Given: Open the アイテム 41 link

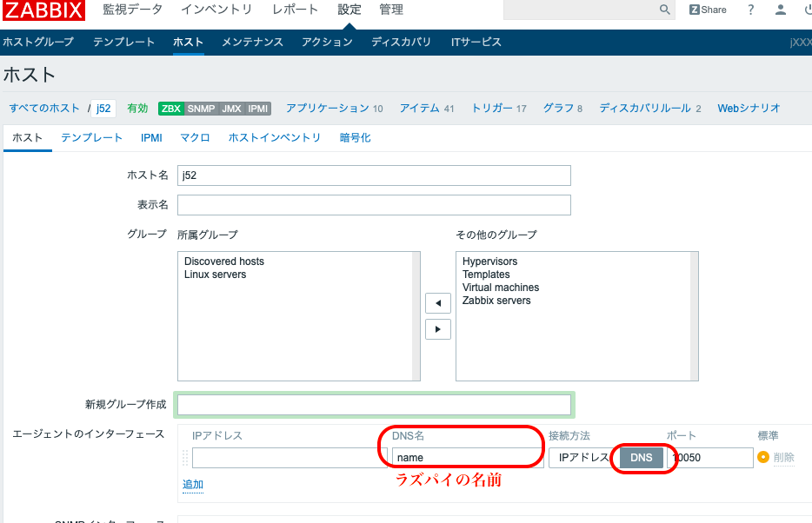Looking at the screenshot, I should tap(426, 109).
